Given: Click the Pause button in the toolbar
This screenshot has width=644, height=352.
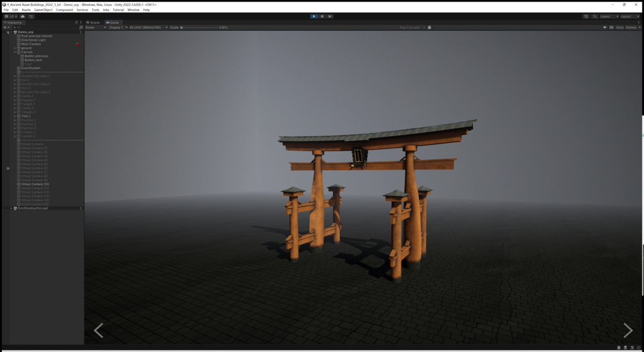Looking at the screenshot, I should pyautogui.click(x=321, y=16).
